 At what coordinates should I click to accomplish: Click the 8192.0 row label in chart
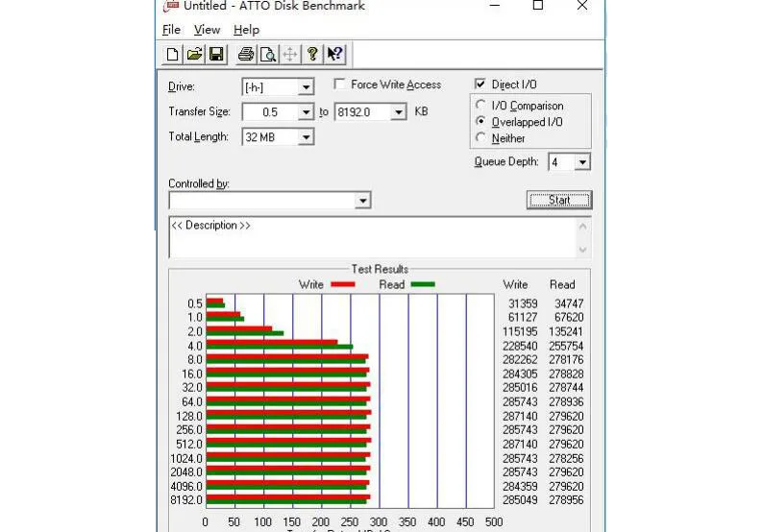click(185, 500)
